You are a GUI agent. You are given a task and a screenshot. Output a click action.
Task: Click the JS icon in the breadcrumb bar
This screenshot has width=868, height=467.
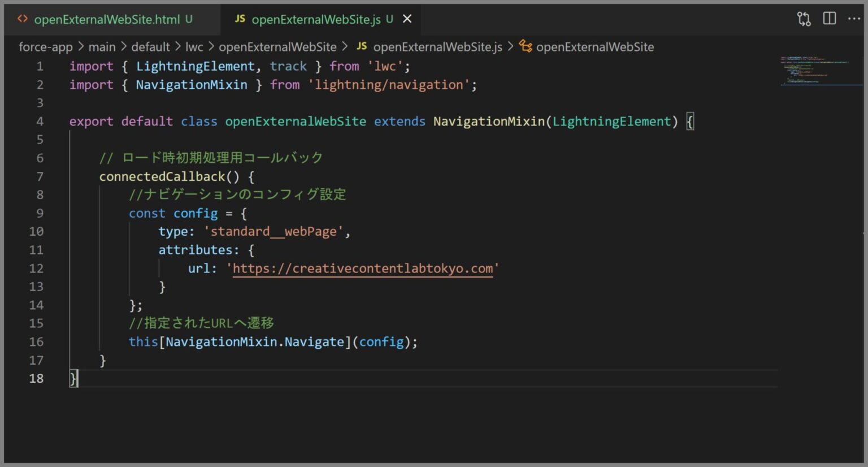coord(362,46)
